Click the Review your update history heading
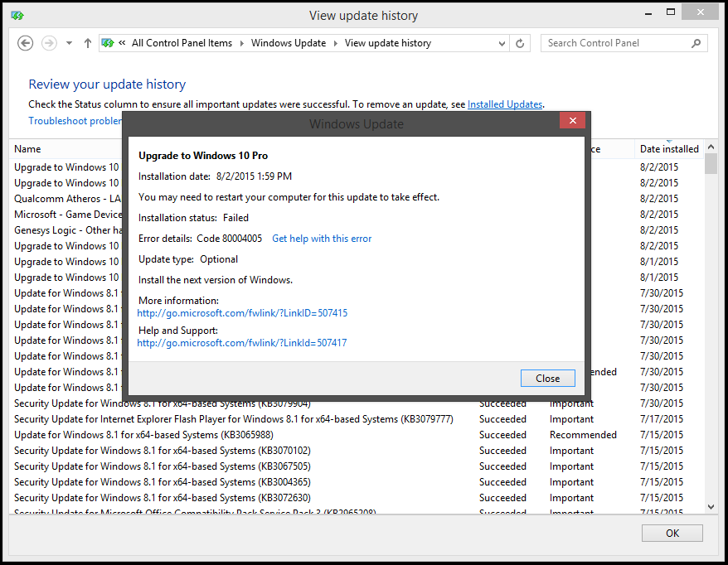The height and width of the screenshot is (565, 728). (107, 85)
